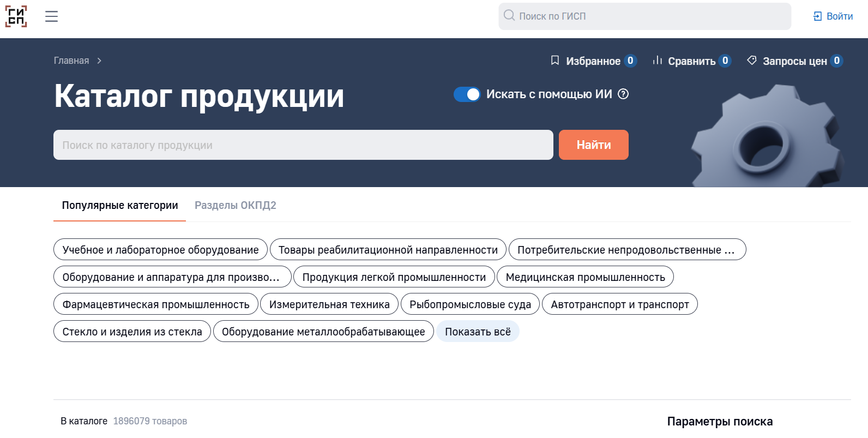Click the magnifier icon in ГИСП search

509,15
